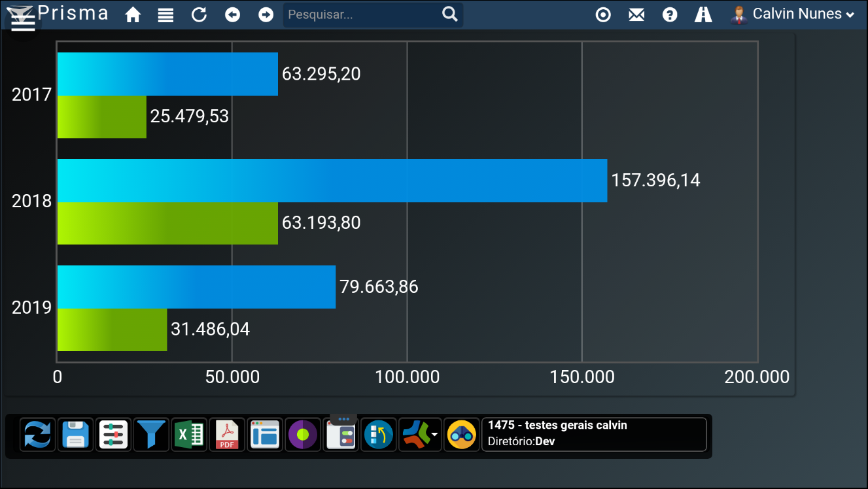Screen dimensions: 868x489
Task: Open the list menu icon beside Home
Action: pyautogui.click(x=166, y=15)
